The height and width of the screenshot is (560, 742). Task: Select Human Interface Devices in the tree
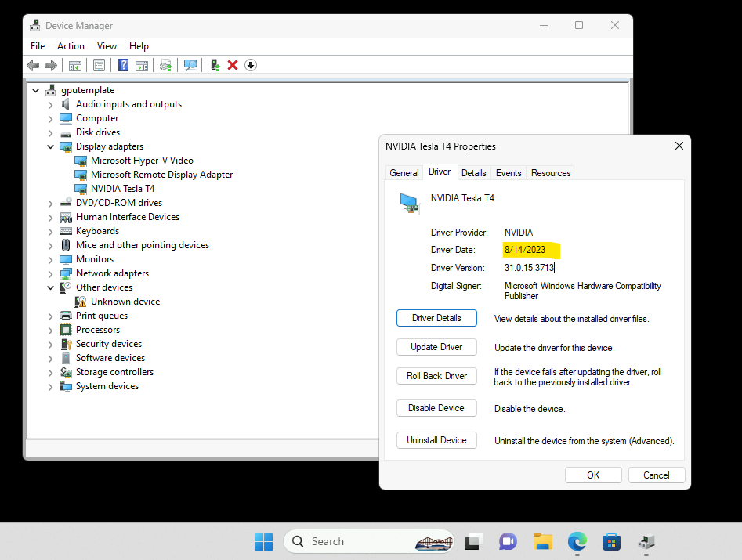click(128, 217)
